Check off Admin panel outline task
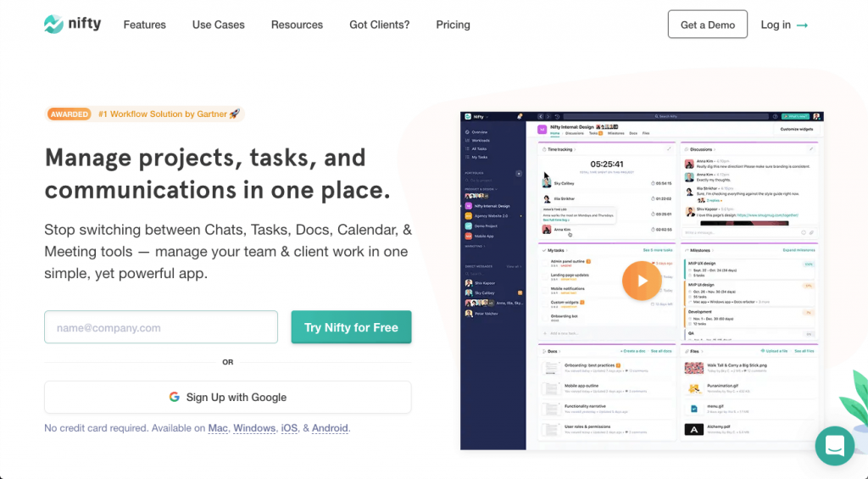868x479 pixels. point(545,263)
